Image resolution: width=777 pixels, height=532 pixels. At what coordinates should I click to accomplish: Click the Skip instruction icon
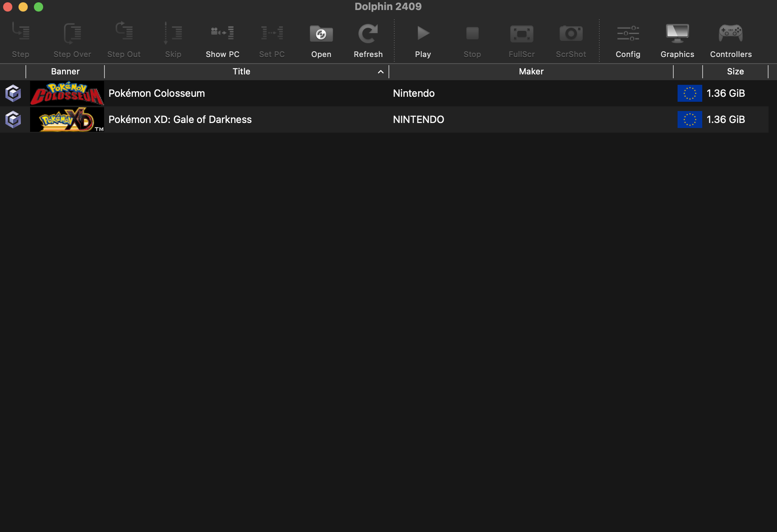tap(173, 33)
